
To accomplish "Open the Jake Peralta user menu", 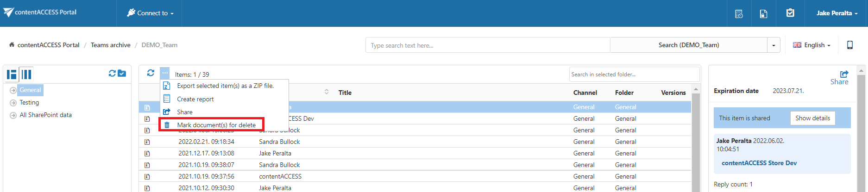I will pos(837,13).
